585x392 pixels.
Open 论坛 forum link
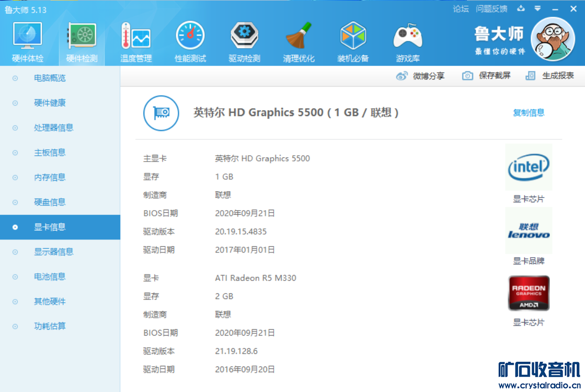tap(461, 9)
